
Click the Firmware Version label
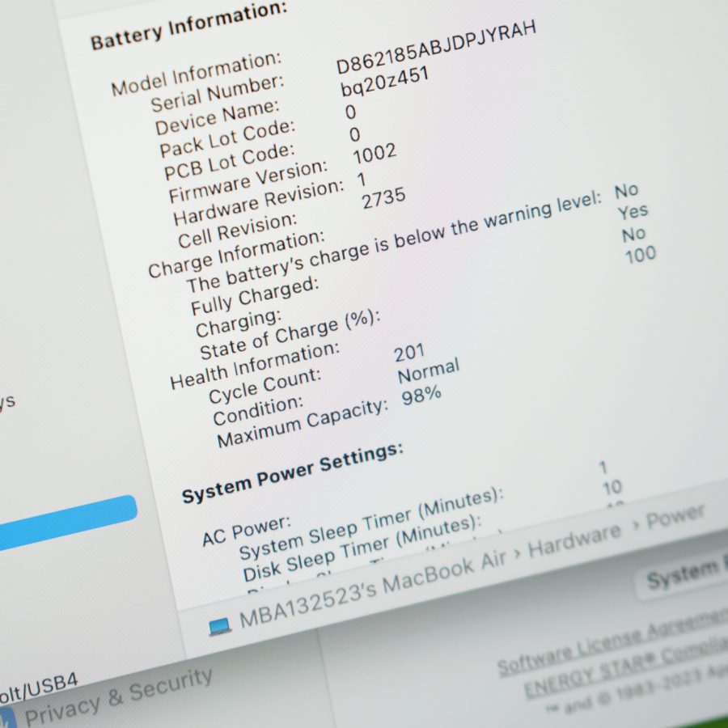point(248,181)
